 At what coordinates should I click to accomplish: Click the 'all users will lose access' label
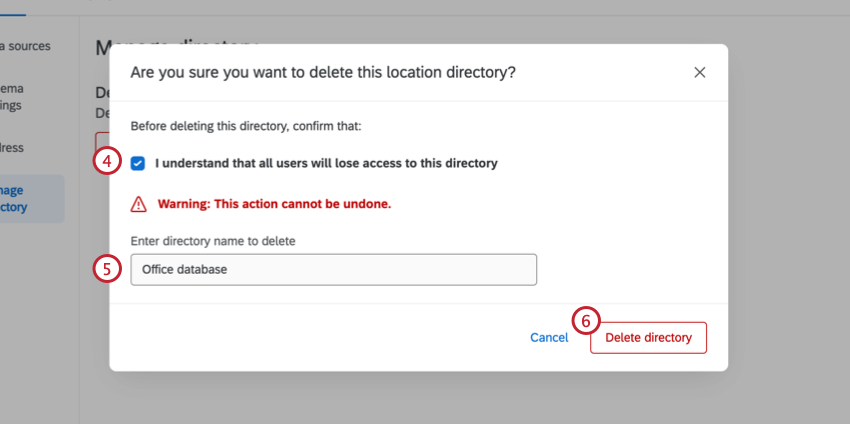326,163
